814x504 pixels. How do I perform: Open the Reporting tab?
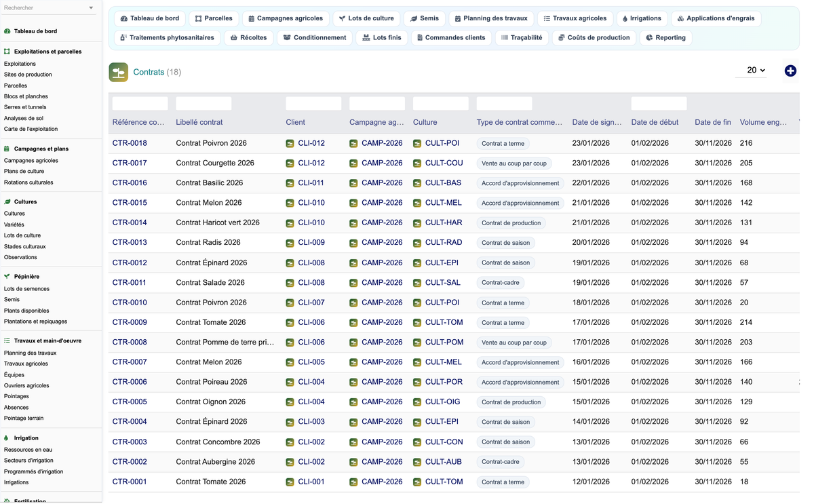(x=666, y=38)
